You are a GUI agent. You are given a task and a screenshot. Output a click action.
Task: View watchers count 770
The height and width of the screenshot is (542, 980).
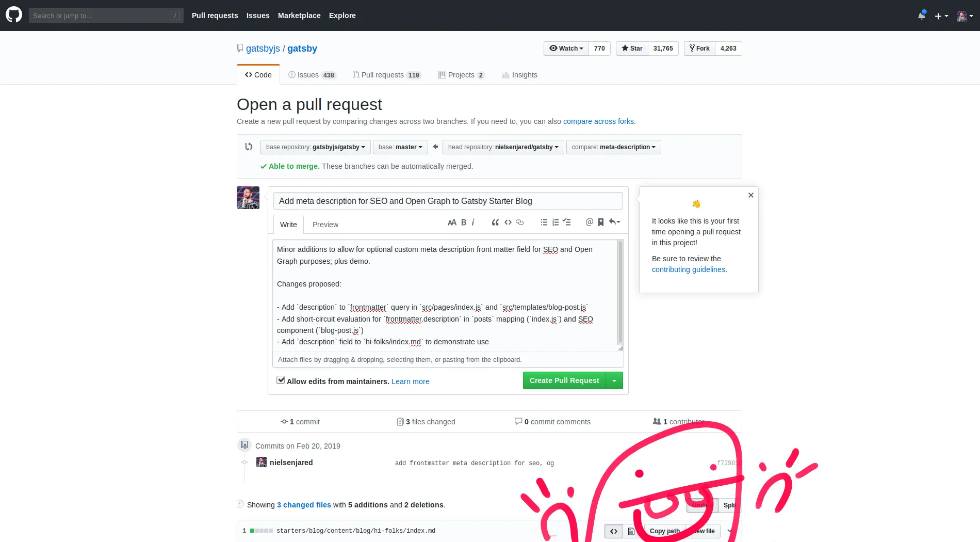(x=599, y=49)
